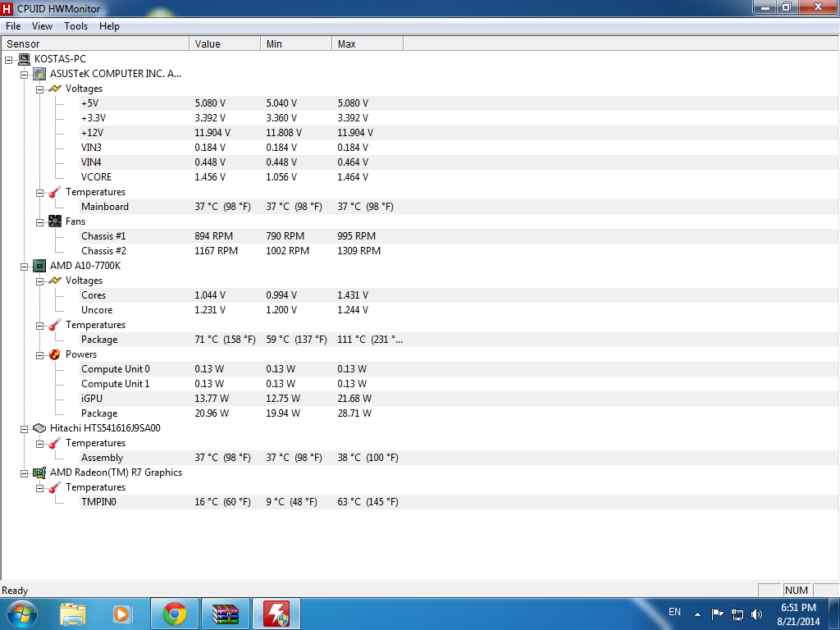Collapse the Powers group
840x630 pixels.
[39, 355]
